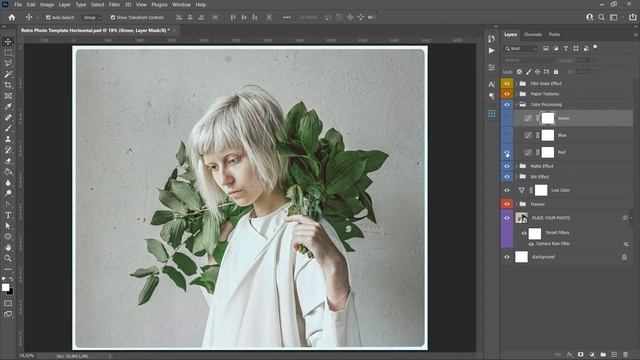The height and width of the screenshot is (360, 640).
Task: Click the three-dots more options in options bar
Action: click(287, 18)
